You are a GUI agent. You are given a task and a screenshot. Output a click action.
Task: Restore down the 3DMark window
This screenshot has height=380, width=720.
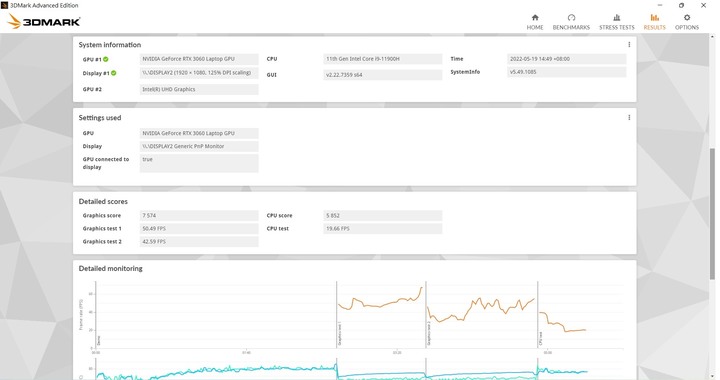(x=681, y=6)
